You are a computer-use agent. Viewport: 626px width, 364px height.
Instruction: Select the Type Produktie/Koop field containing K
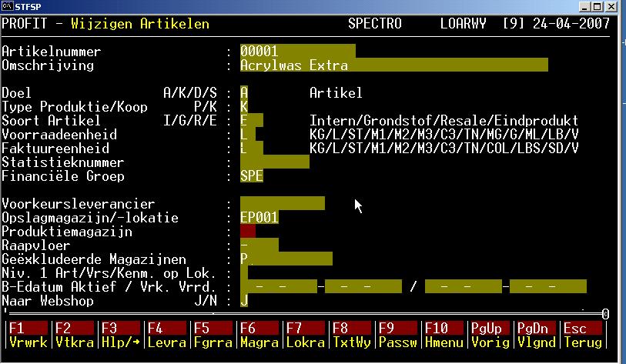244,106
